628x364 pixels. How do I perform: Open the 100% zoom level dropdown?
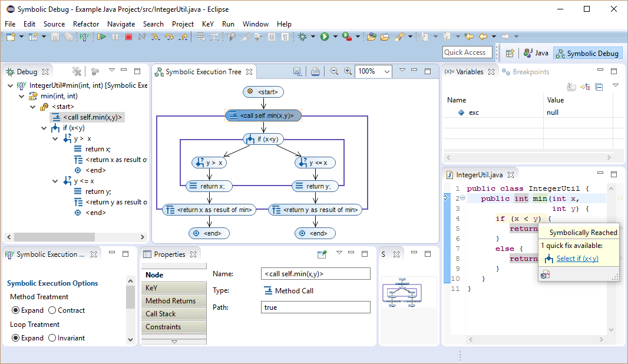[x=386, y=72]
